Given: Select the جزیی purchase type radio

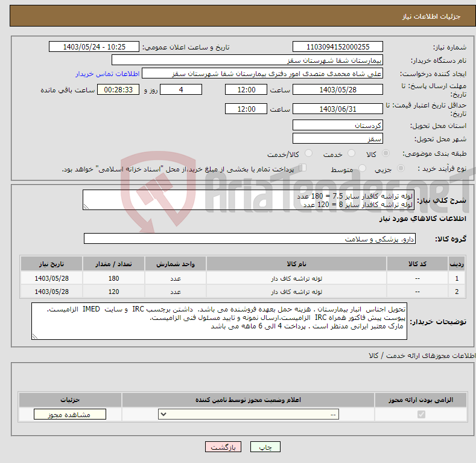Looking at the screenshot, I should coord(401,168).
